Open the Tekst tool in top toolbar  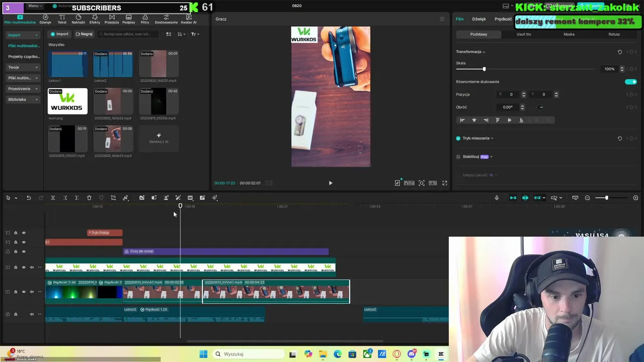pyautogui.click(x=62, y=19)
